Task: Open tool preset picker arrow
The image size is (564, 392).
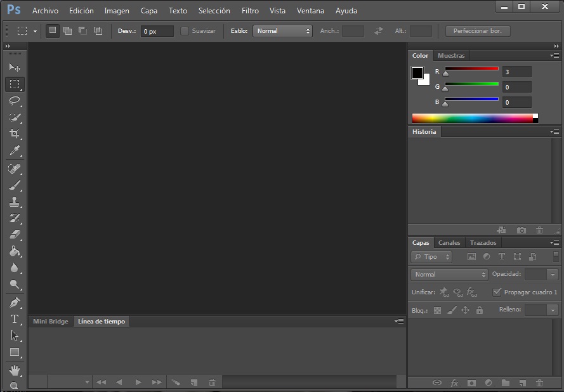Action: coord(35,31)
